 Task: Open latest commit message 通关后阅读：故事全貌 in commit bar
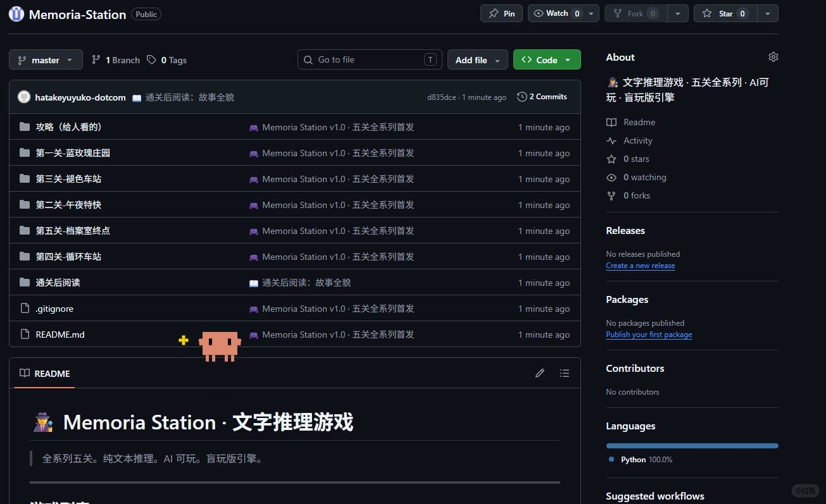(190, 97)
